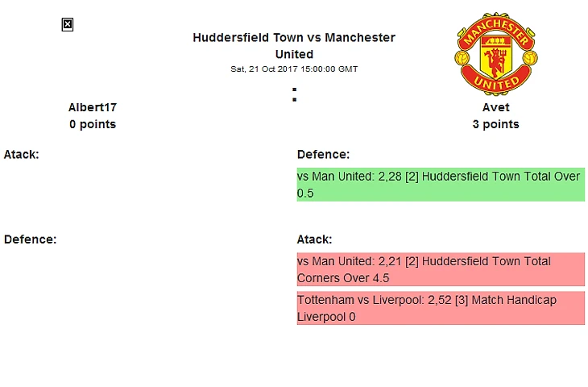588x387 pixels.
Task: Select the Albert17 player name
Action: pos(93,107)
